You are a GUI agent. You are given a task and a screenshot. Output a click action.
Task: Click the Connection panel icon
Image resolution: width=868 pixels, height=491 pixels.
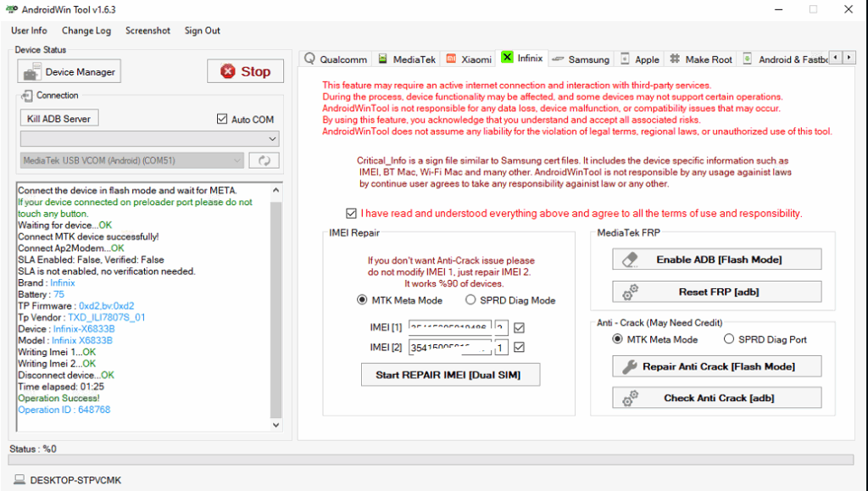pos(27,96)
